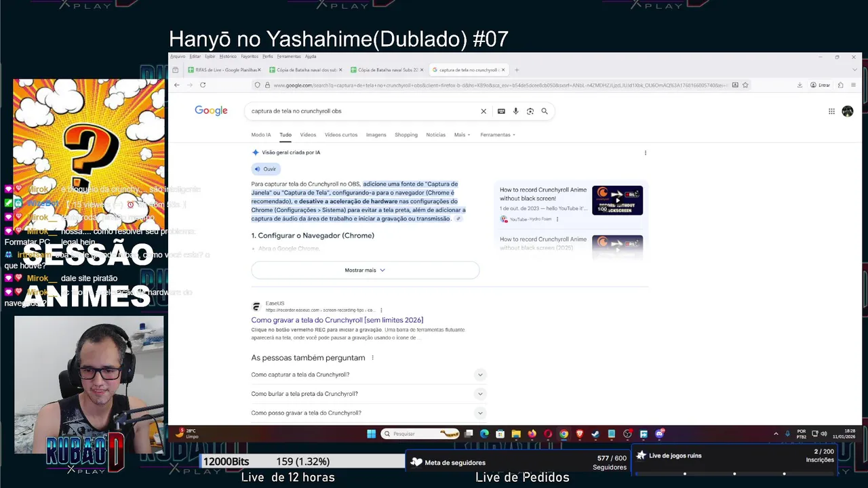This screenshot has width=868, height=488.
Task: Close the 'captura de tela no crunchyroll' tab
Action: click(x=503, y=70)
